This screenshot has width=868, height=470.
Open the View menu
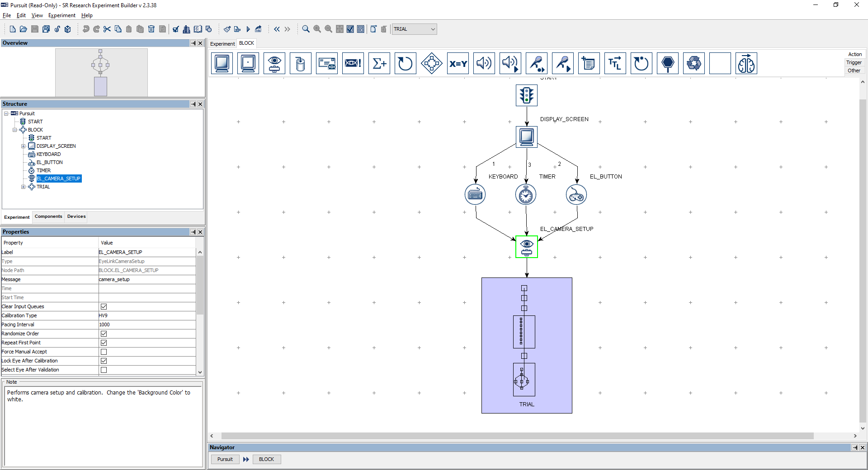(37, 15)
